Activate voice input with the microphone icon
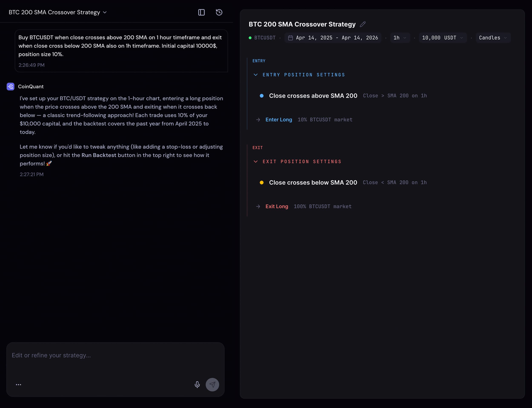This screenshot has width=532, height=408. click(x=197, y=384)
